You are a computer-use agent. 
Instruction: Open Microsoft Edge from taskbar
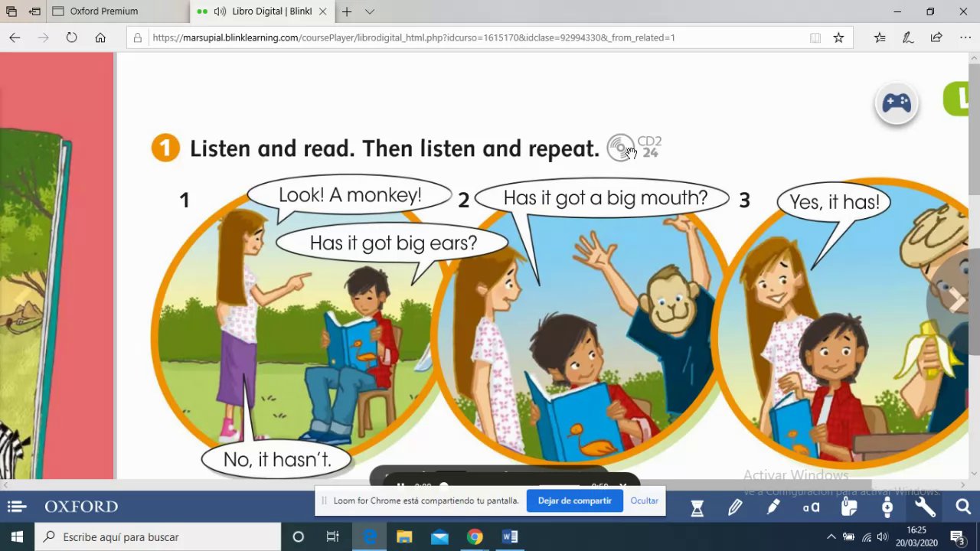[370, 537]
